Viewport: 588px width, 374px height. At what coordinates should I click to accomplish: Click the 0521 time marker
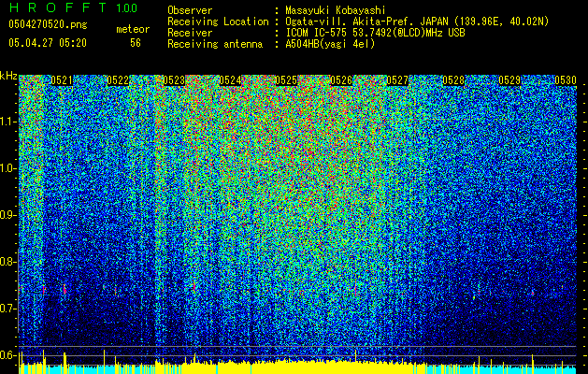(x=62, y=80)
